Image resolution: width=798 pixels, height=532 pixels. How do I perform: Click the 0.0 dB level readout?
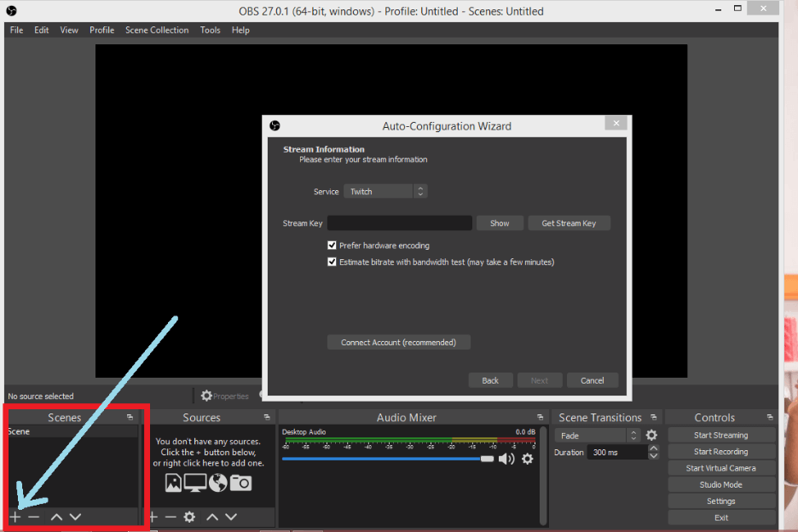525,431
